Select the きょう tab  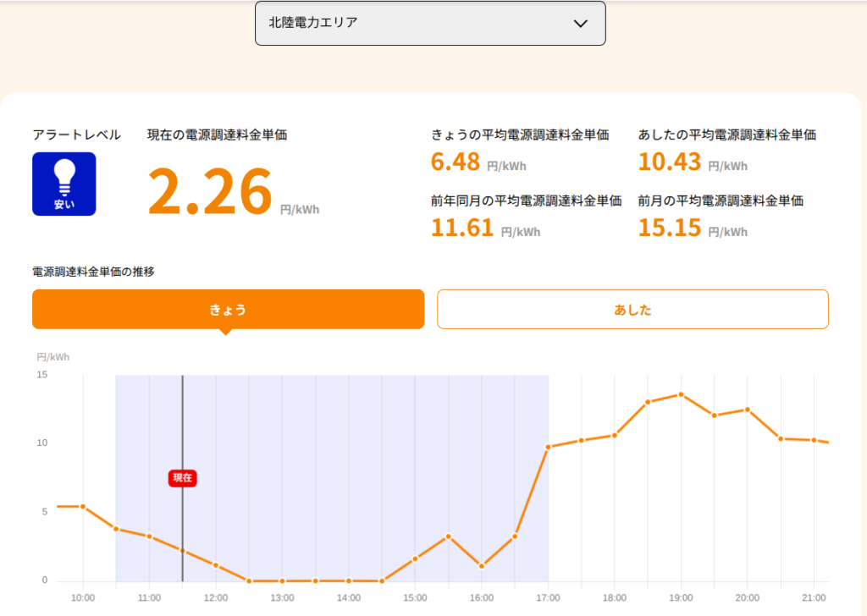(229, 310)
